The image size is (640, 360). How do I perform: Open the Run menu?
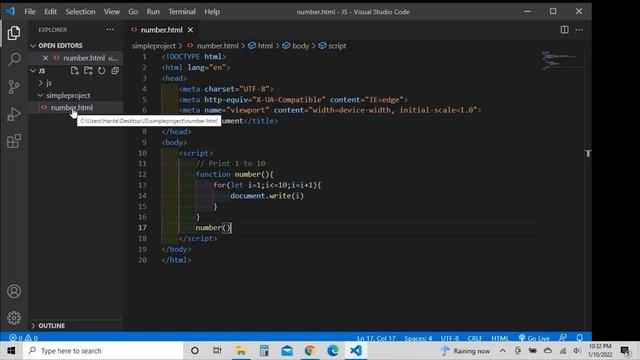tap(153, 12)
